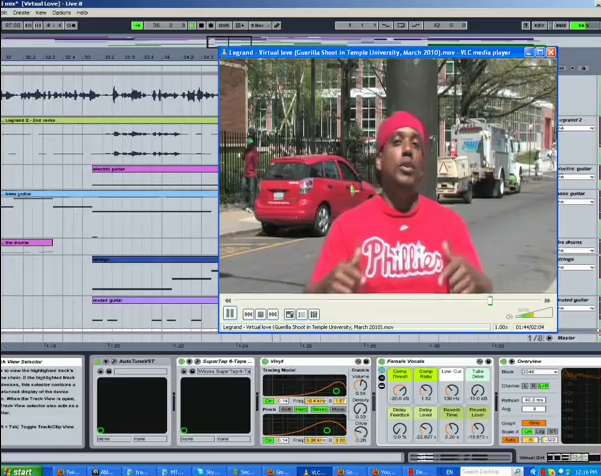Screen dimensions: 601x476
Task: Toggle Vinyl device activator
Action: (x=265, y=361)
